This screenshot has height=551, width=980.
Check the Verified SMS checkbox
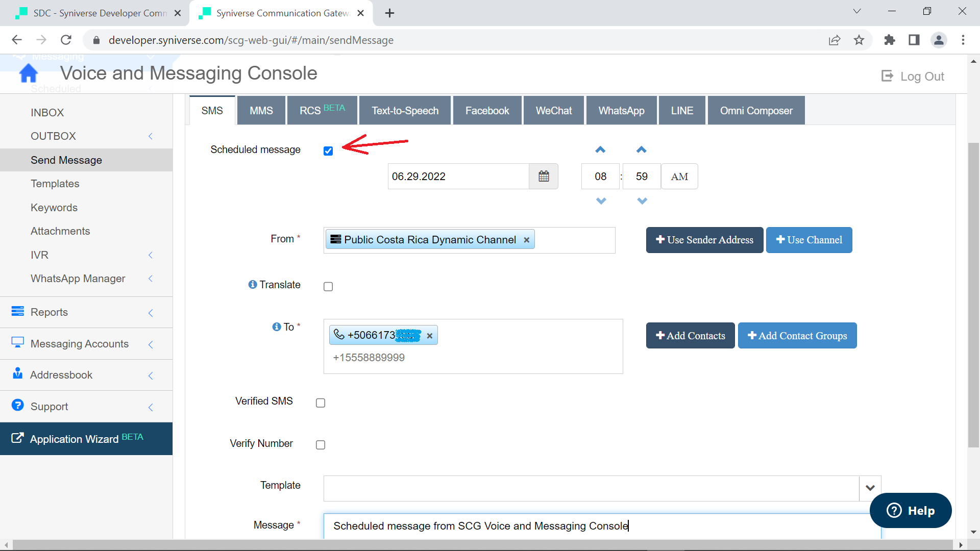321,403
